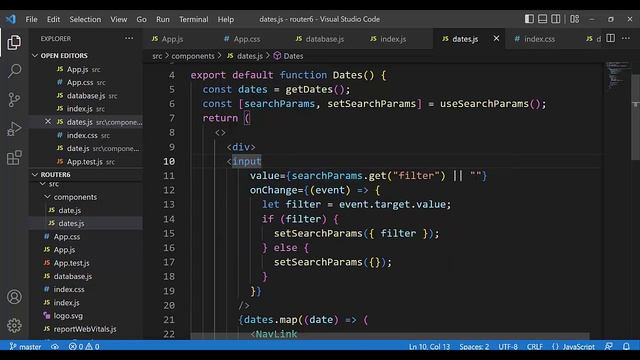The image size is (640, 360).
Task: Select JavaScript language mode in status bar
Action: [x=573, y=347]
